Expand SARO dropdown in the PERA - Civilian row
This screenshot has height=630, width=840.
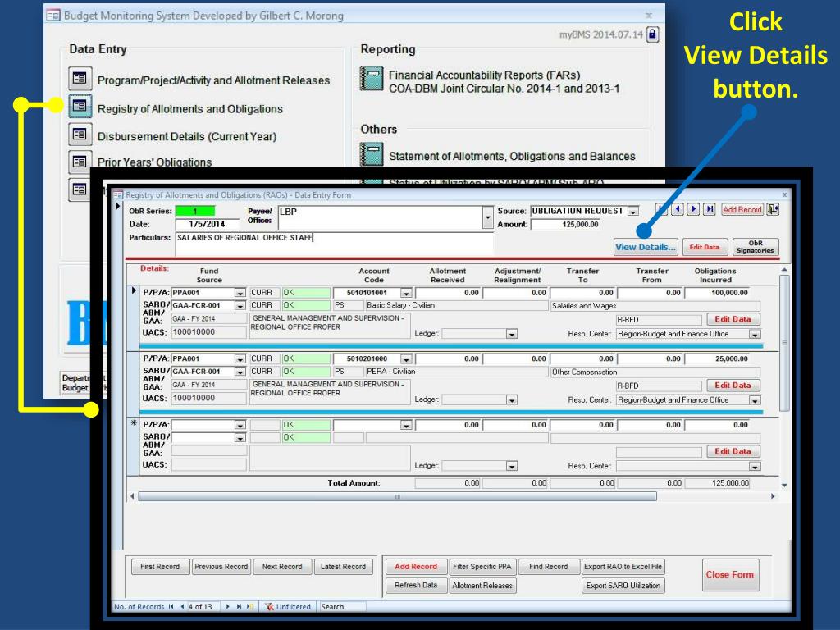click(x=240, y=372)
